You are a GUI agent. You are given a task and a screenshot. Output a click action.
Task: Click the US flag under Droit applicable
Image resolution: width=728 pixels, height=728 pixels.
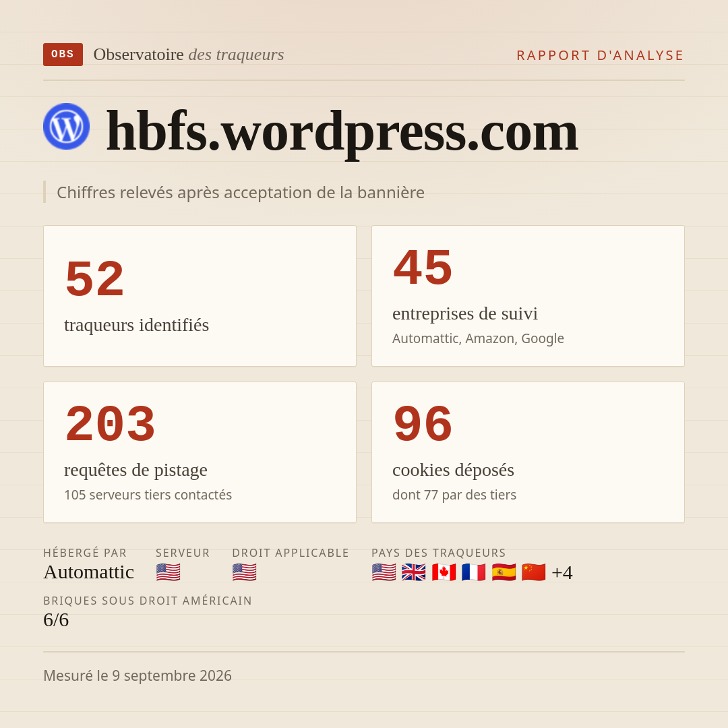[x=244, y=572]
